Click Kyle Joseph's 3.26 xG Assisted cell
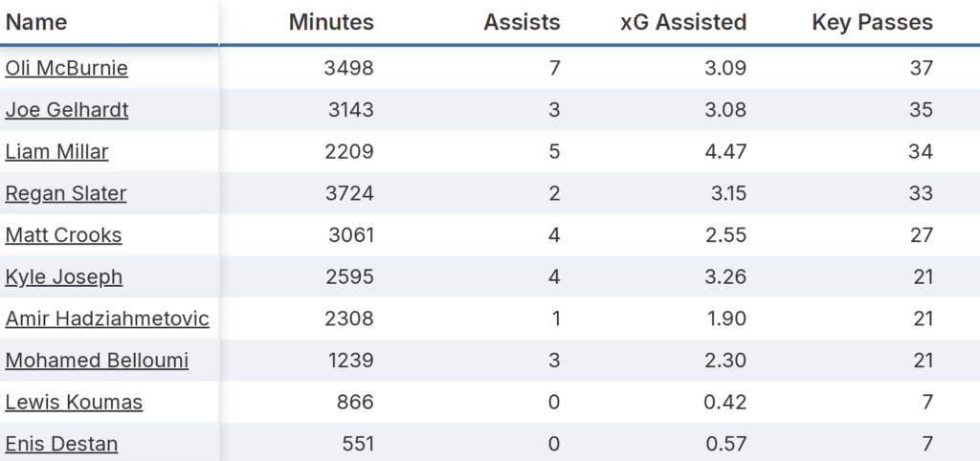The width and height of the screenshot is (980, 461). 725,276
